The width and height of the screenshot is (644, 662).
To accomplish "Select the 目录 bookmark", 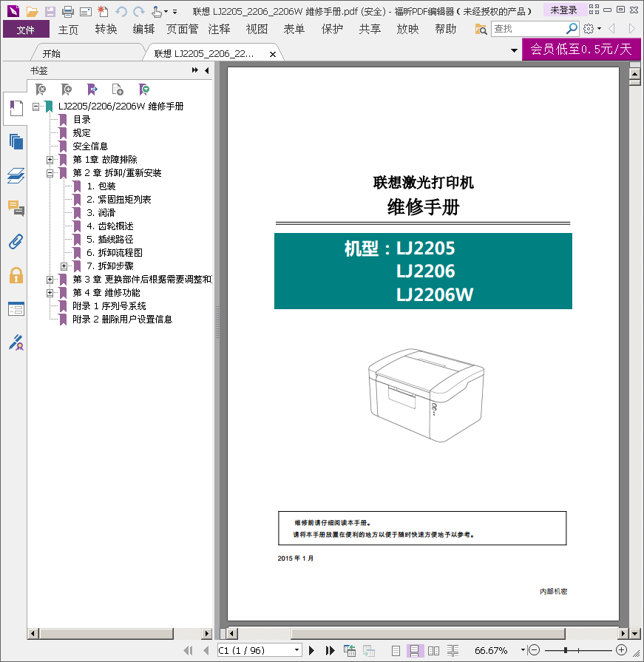I will 82,120.
